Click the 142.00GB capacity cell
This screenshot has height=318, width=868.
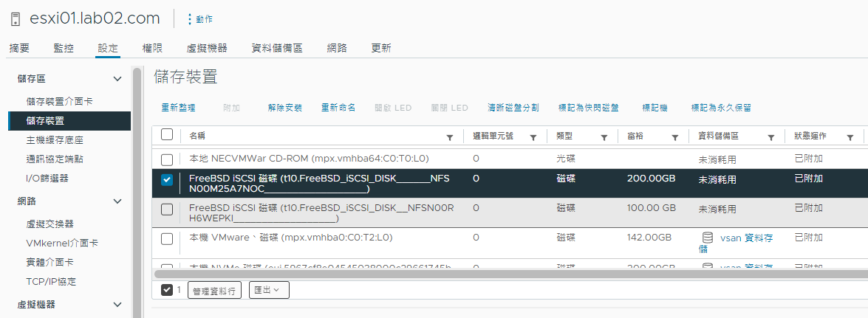(649, 238)
